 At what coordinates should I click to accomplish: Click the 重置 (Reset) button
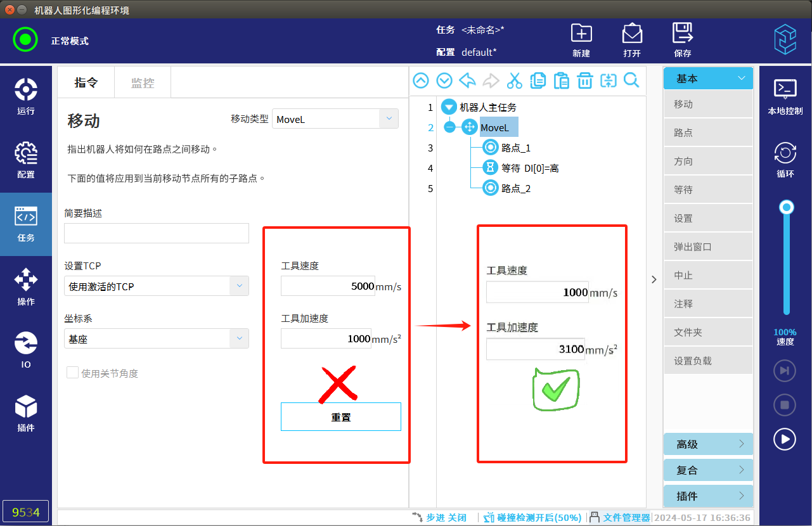[x=341, y=417]
